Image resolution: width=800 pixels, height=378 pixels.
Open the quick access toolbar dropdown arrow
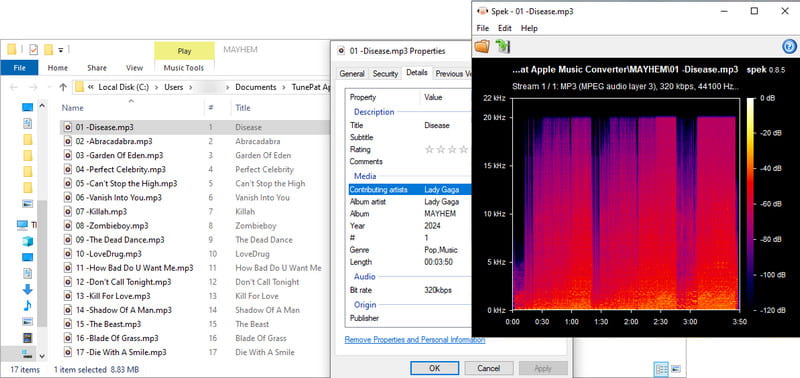click(61, 50)
